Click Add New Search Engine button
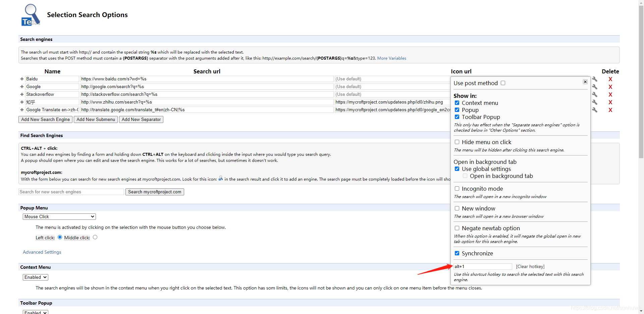 [x=45, y=120]
